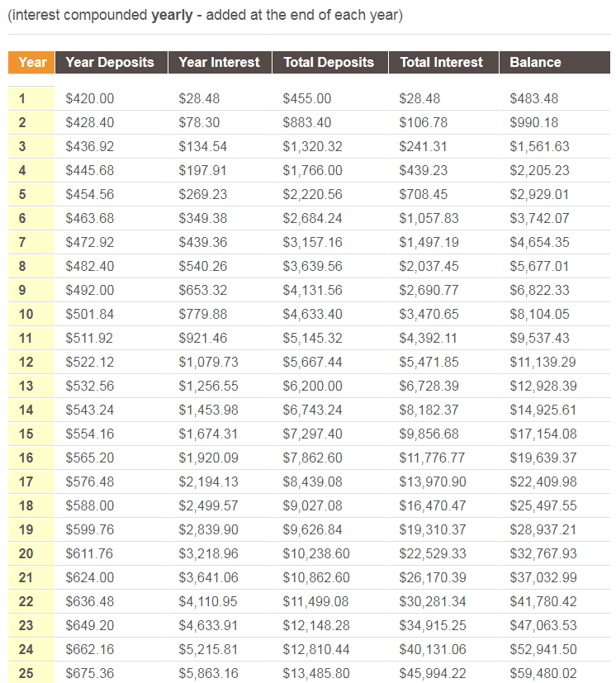Click the year 13 row number cell
616x683 pixels.
pyautogui.click(x=26, y=386)
